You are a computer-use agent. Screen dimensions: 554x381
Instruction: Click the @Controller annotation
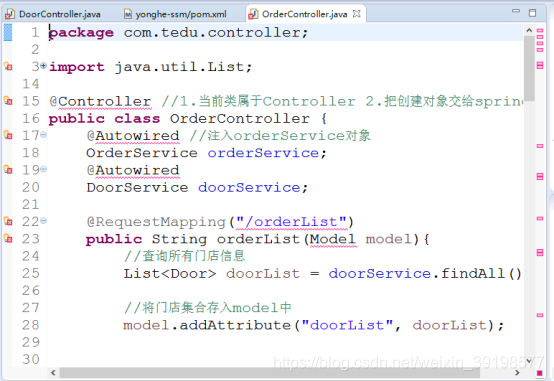tap(100, 101)
